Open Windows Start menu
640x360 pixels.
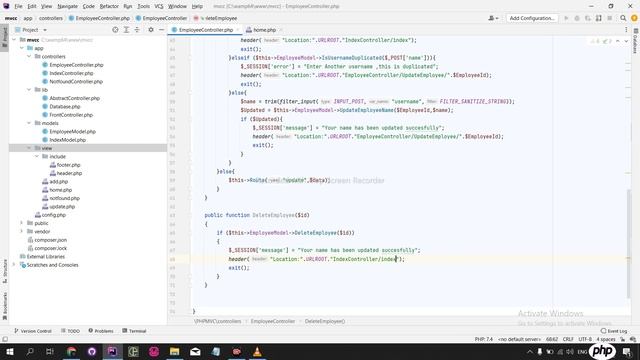click(9, 351)
